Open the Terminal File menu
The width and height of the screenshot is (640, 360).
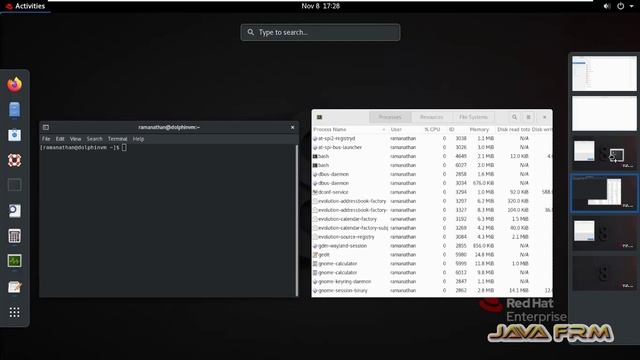[46, 139]
